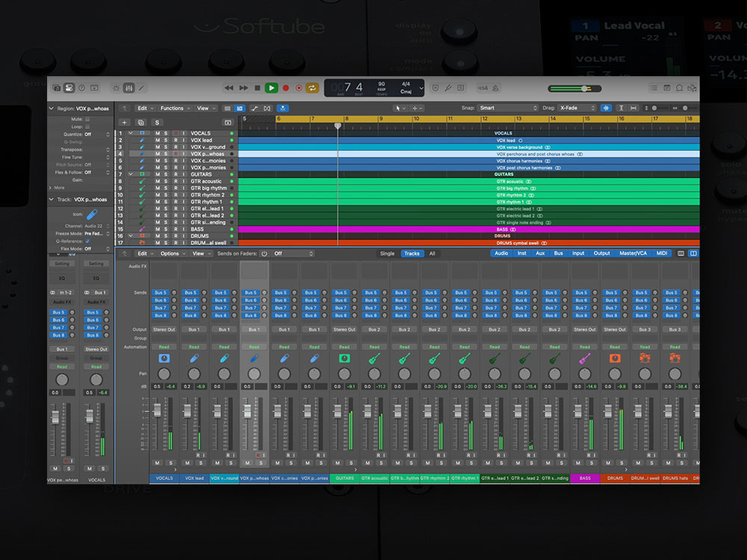Viewport: 747px width, 560px height.
Task: Click the add new track plus button
Action: pyautogui.click(x=124, y=122)
